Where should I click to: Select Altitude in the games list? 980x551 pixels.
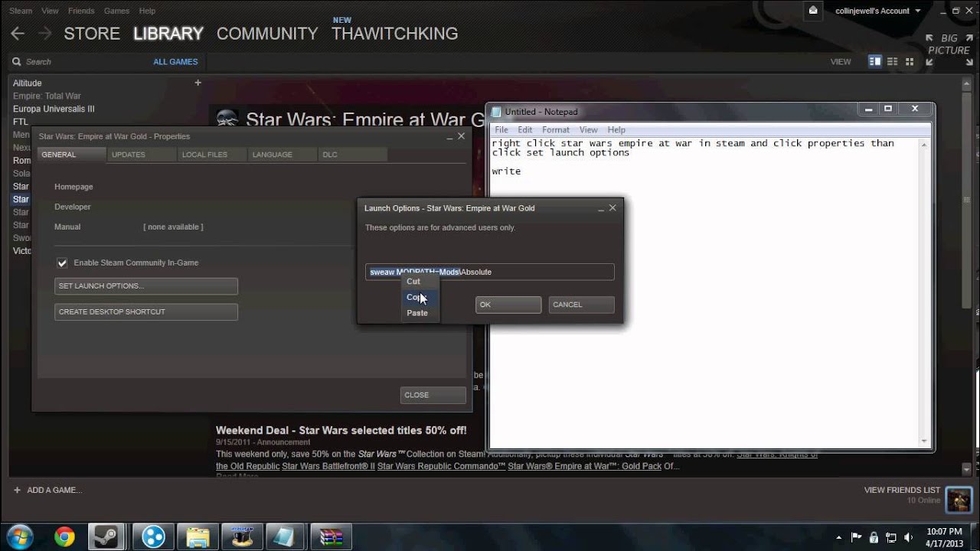click(28, 83)
